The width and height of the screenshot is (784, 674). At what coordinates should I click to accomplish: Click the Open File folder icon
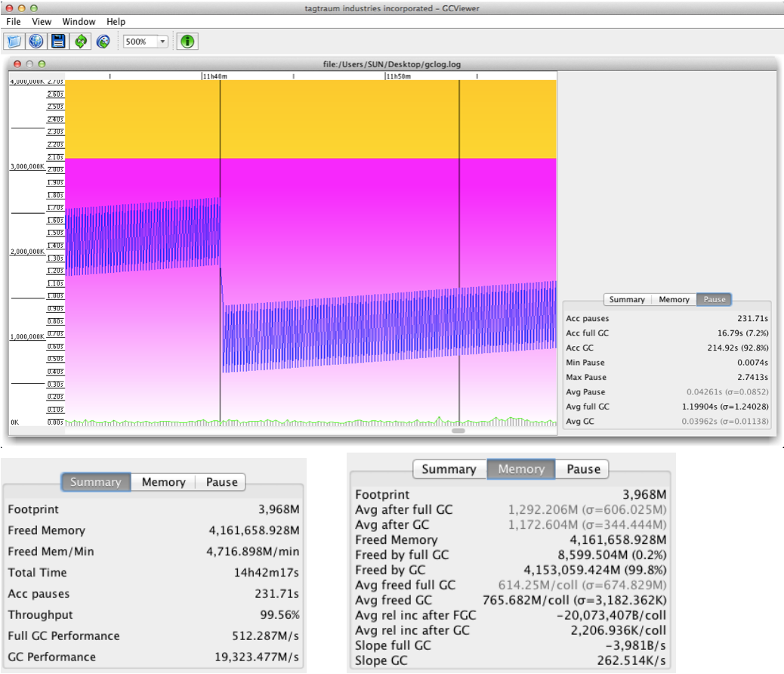click(x=14, y=42)
